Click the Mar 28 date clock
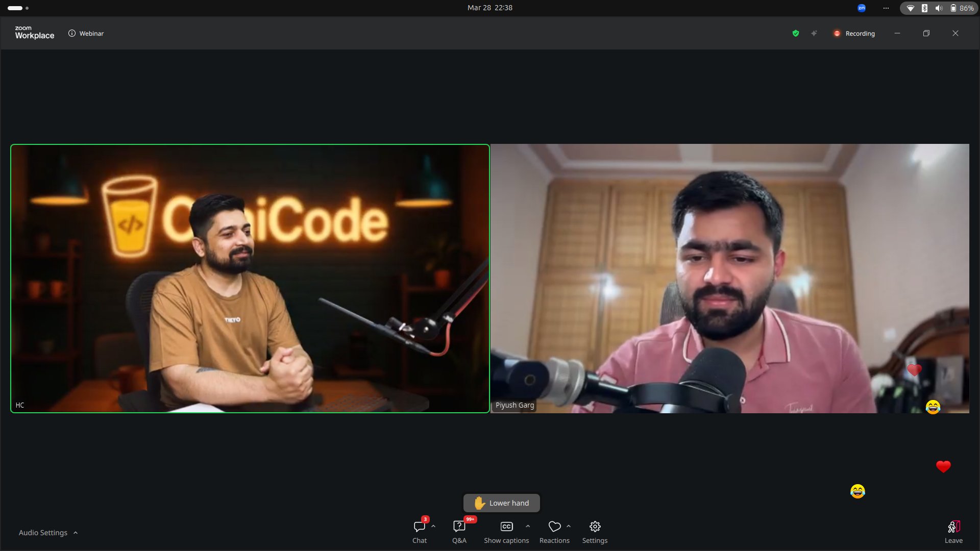 tap(489, 8)
